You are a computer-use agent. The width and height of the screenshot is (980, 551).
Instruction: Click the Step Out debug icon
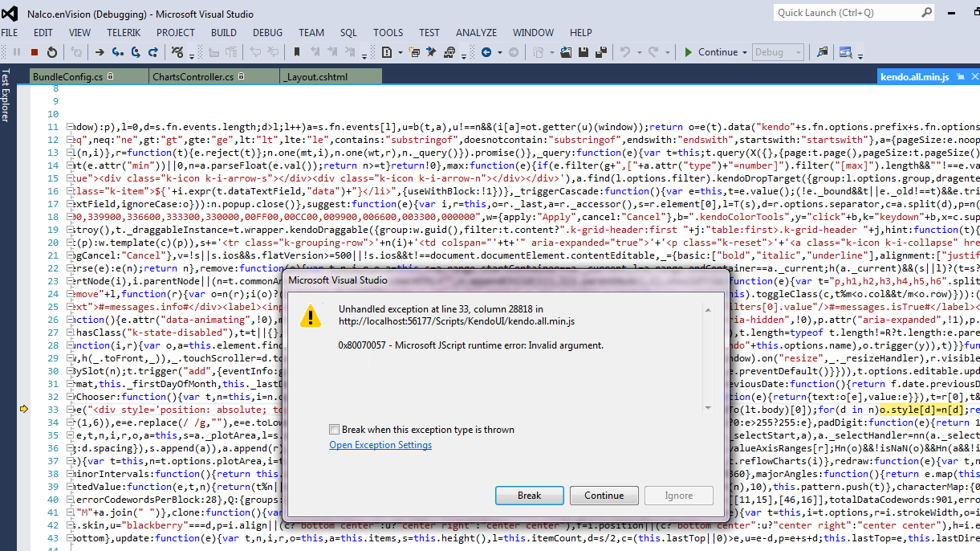click(153, 52)
